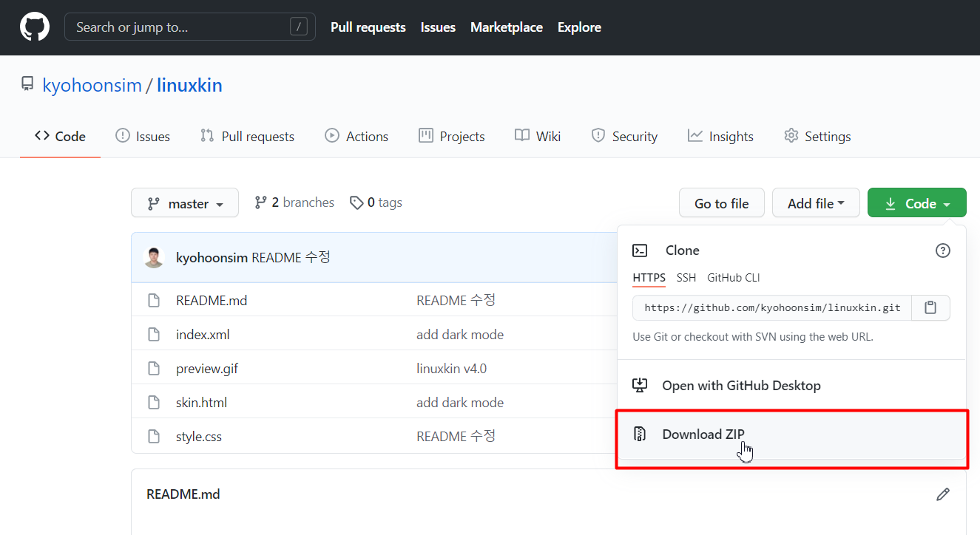The image size is (980, 535).
Task: Open repository Settings tab
Action: tap(817, 137)
